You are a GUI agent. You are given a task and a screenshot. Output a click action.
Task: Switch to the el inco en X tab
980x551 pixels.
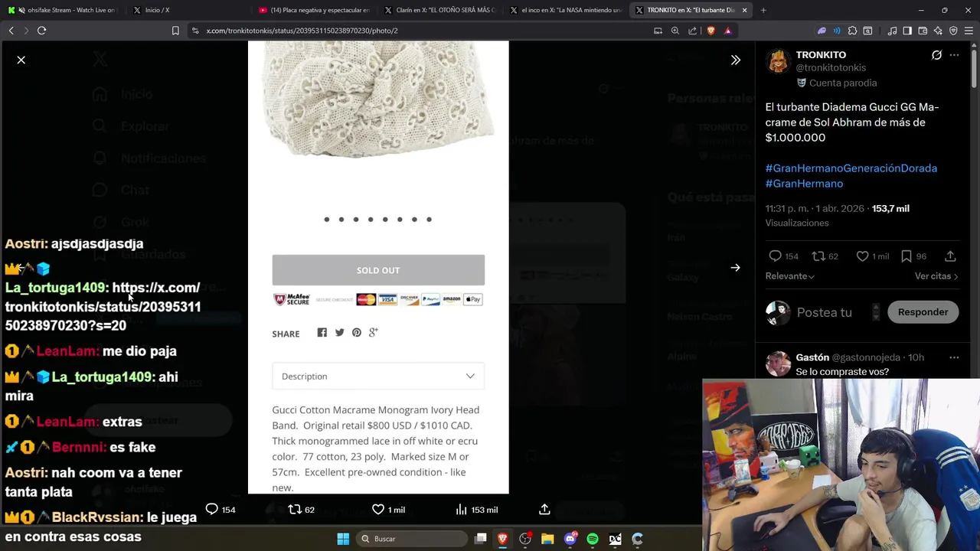(x=565, y=10)
